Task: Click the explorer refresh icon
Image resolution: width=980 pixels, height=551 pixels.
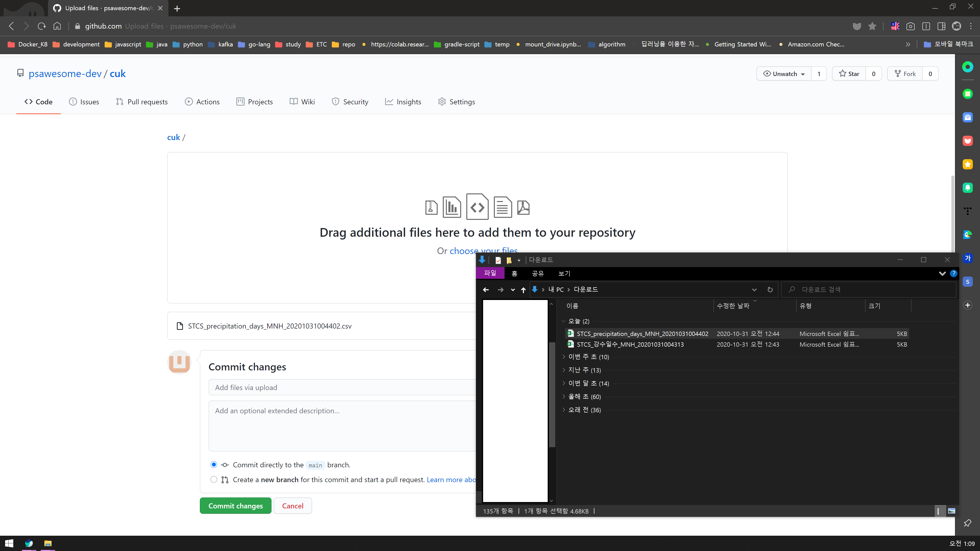Action: point(770,289)
